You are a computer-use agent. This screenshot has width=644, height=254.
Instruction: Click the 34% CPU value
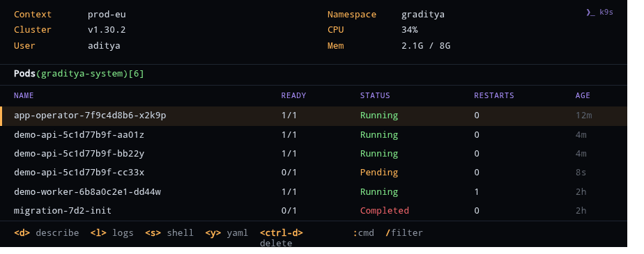(410, 30)
